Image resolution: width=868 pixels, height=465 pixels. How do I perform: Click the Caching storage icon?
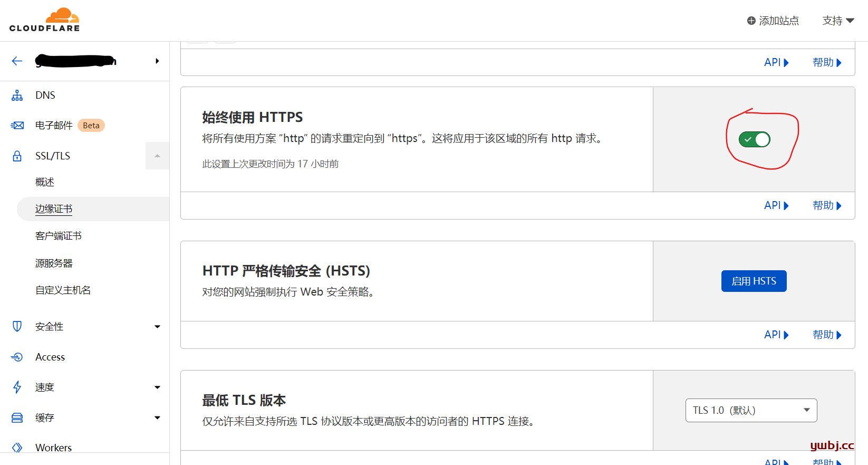pyautogui.click(x=17, y=418)
